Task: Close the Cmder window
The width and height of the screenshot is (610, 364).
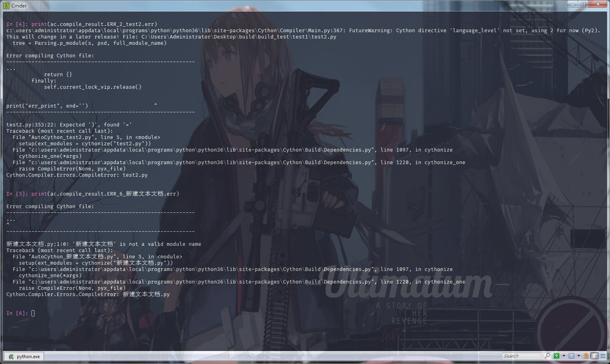Action: [x=598, y=4]
